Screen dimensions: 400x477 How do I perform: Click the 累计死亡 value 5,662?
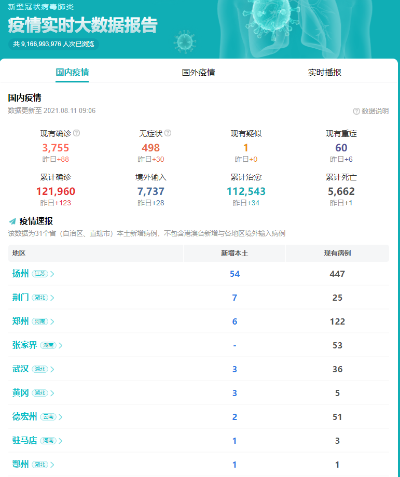[x=341, y=191]
